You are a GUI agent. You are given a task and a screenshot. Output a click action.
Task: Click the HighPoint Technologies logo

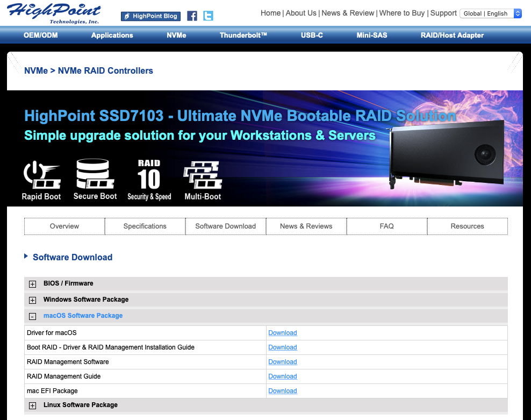54,13
